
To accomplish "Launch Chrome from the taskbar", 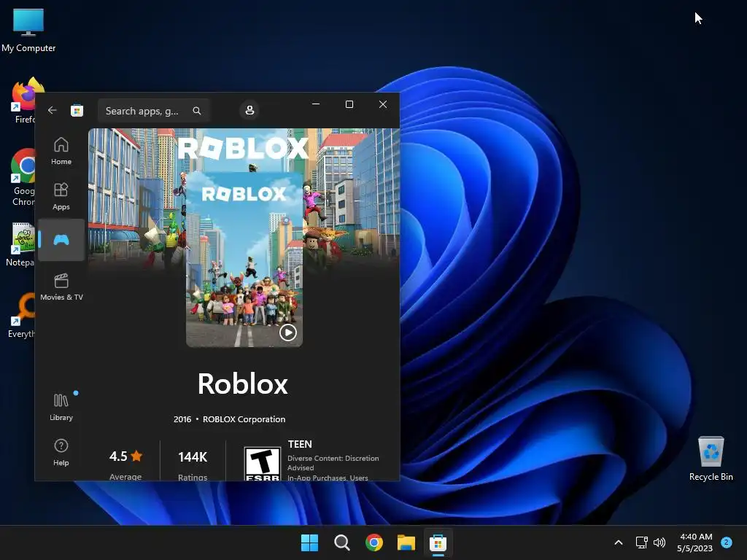I will click(374, 542).
